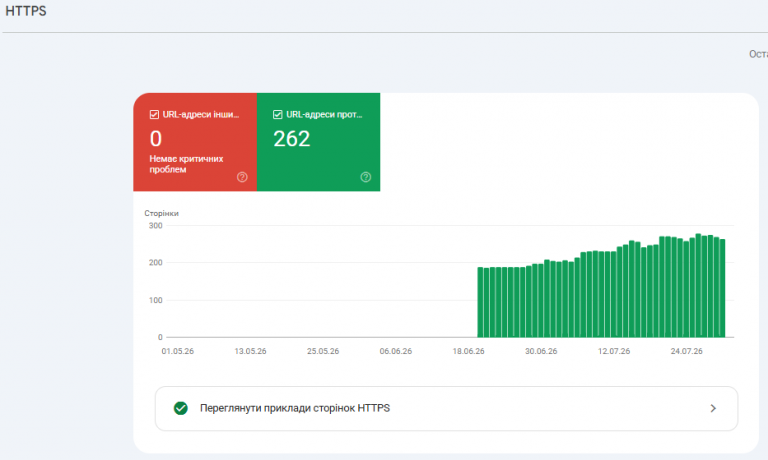
Task: Click the 24.07.26 date label on axis
Action: tap(686, 351)
